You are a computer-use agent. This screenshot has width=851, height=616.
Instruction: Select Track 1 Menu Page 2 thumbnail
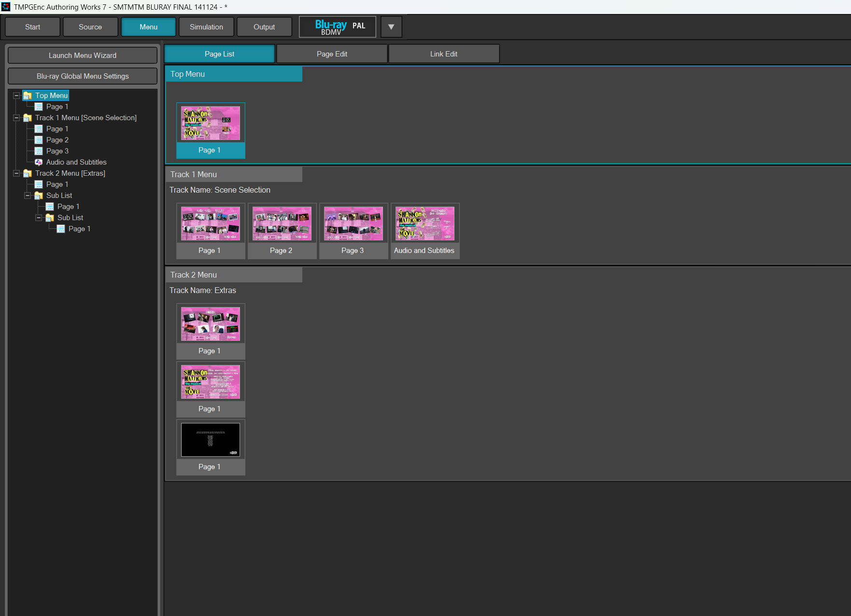tap(282, 231)
